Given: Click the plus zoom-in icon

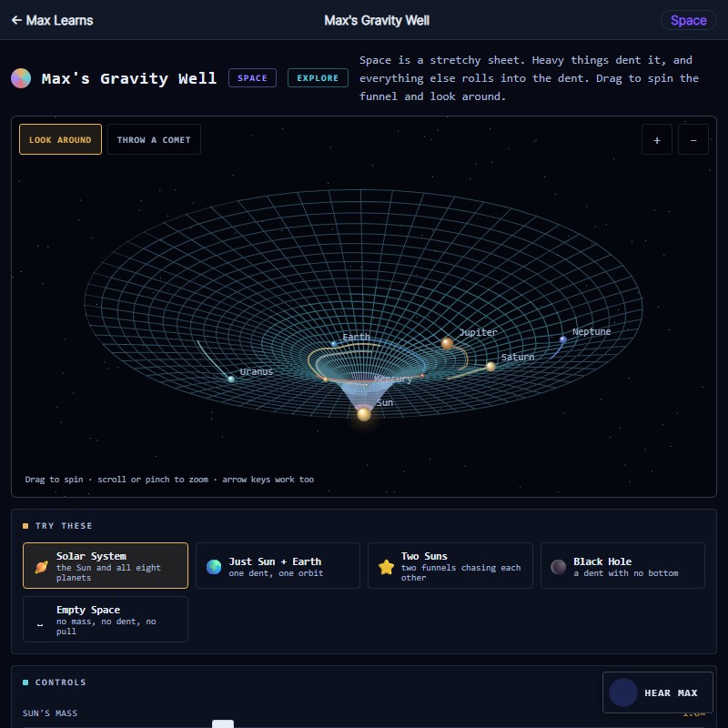Looking at the screenshot, I should [x=656, y=140].
